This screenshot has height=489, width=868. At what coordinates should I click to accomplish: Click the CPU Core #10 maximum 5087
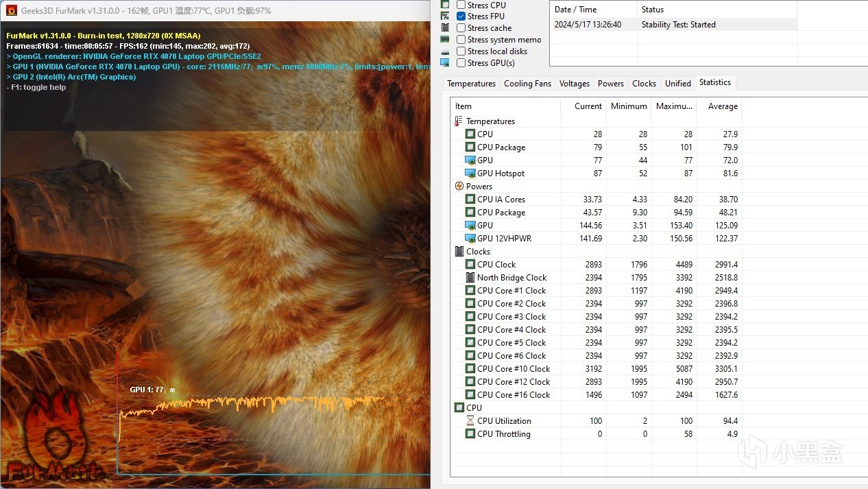(x=684, y=369)
